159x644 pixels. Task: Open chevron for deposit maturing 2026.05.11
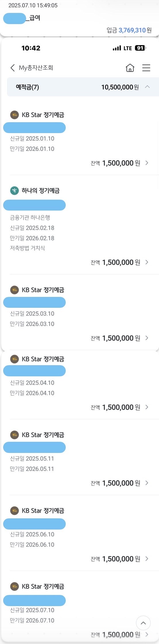(147, 483)
